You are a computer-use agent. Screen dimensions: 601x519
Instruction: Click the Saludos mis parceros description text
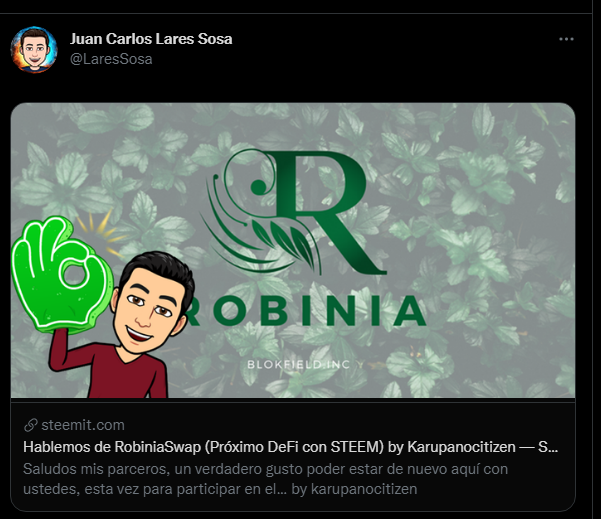click(265, 479)
